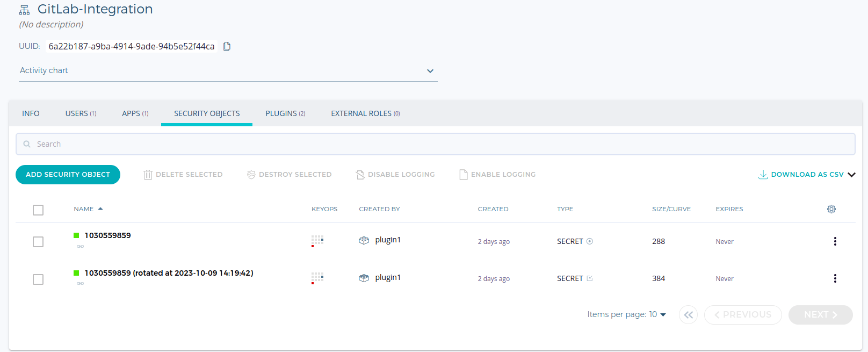Image resolution: width=868 pixels, height=352 pixels.
Task: Tick the select-all checkbox in the table header
Action: 38,210
